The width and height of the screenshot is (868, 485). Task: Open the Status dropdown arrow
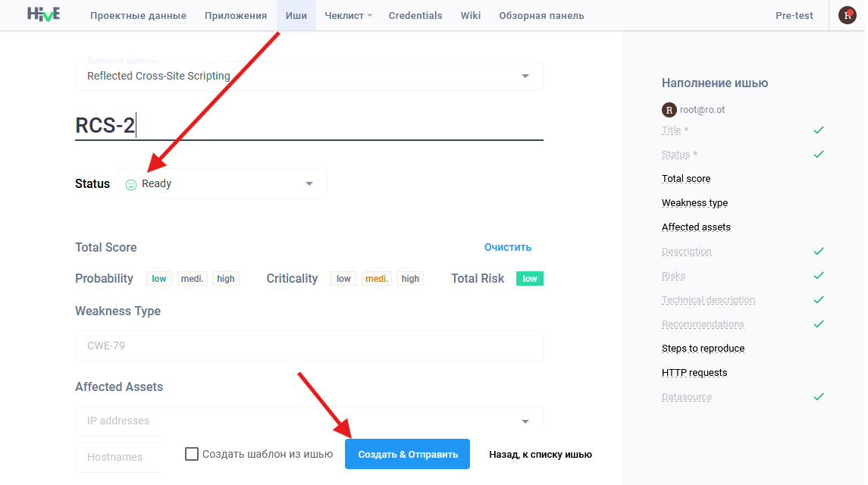point(309,184)
